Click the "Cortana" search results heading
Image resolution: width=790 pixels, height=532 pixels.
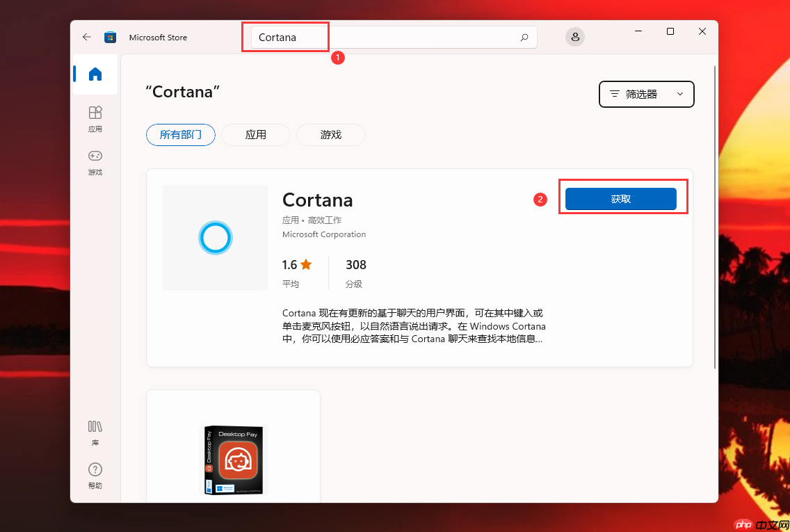pos(182,92)
